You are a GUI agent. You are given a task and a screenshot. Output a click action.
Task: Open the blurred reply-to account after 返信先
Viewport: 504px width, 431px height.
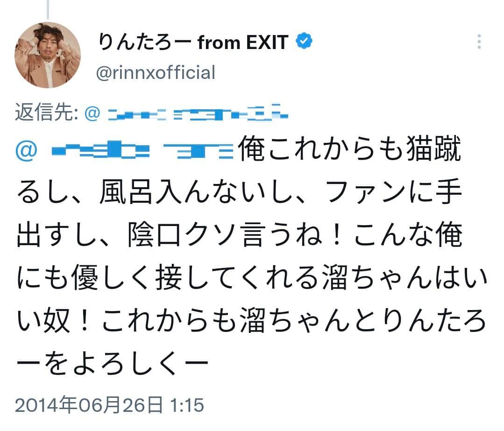click(x=198, y=113)
